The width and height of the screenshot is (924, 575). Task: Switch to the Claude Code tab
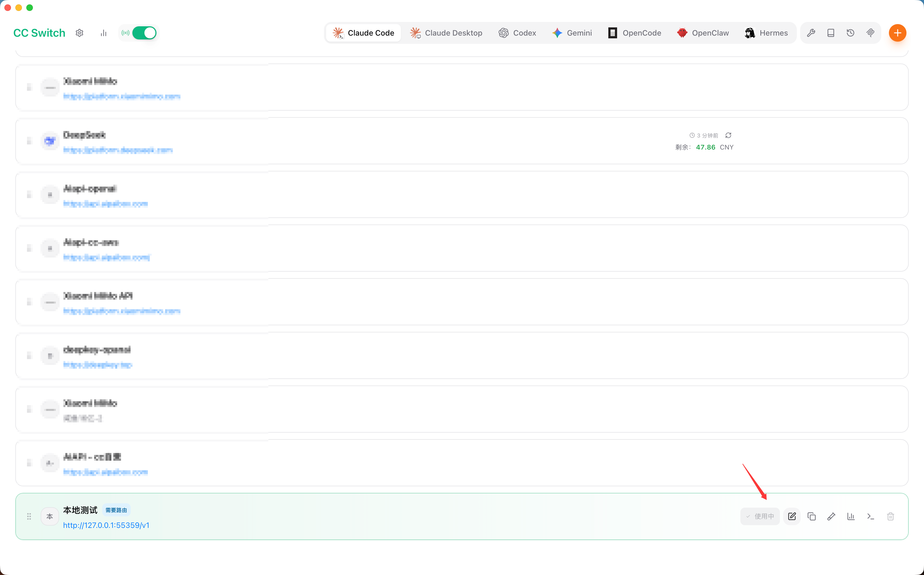point(363,33)
